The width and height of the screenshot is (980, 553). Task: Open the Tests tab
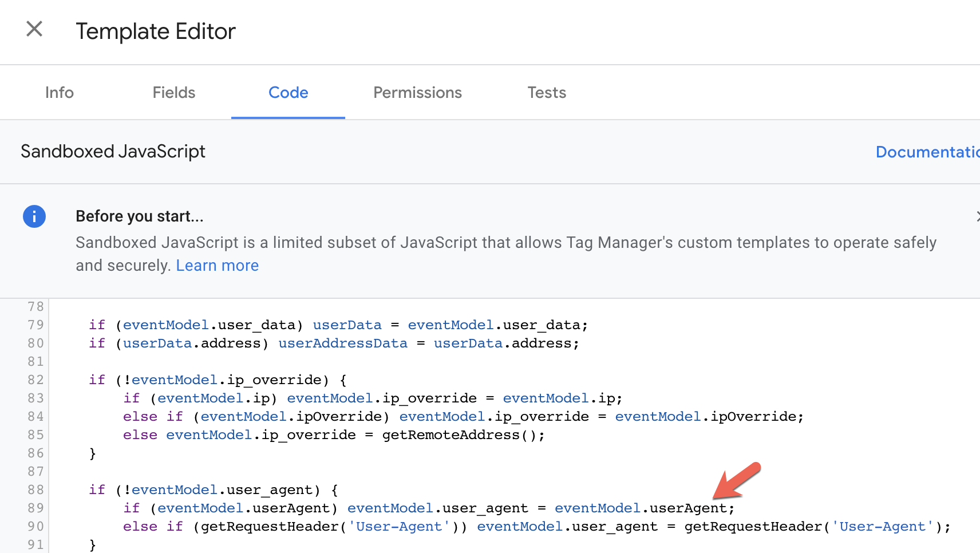pos(547,93)
